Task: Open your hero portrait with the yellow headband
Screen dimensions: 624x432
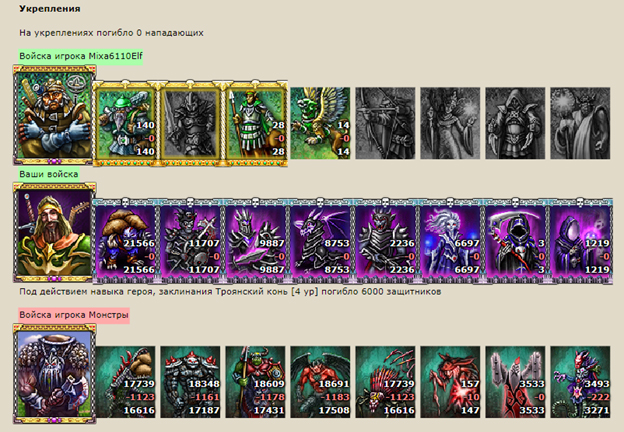Action: [x=55, y=233]
